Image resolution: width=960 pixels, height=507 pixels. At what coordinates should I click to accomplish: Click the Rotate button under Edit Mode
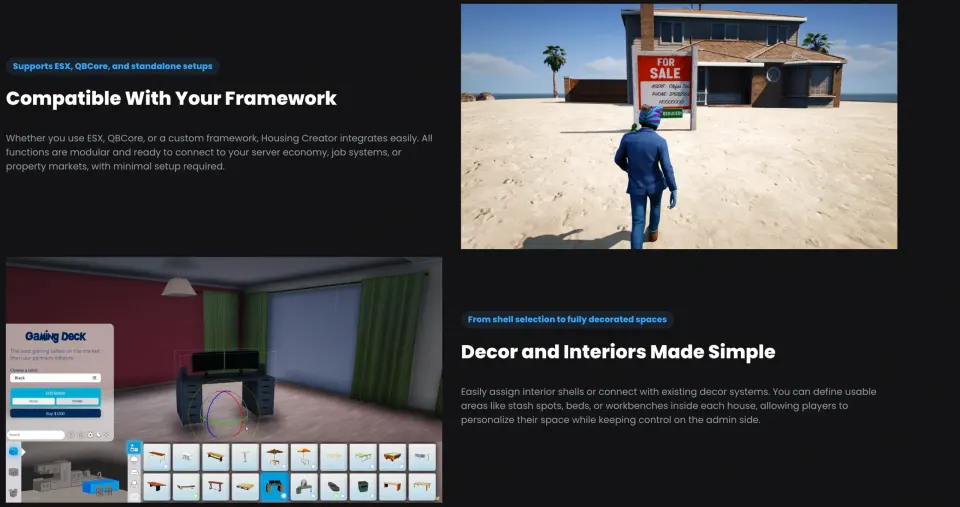(x=77, y=401)
